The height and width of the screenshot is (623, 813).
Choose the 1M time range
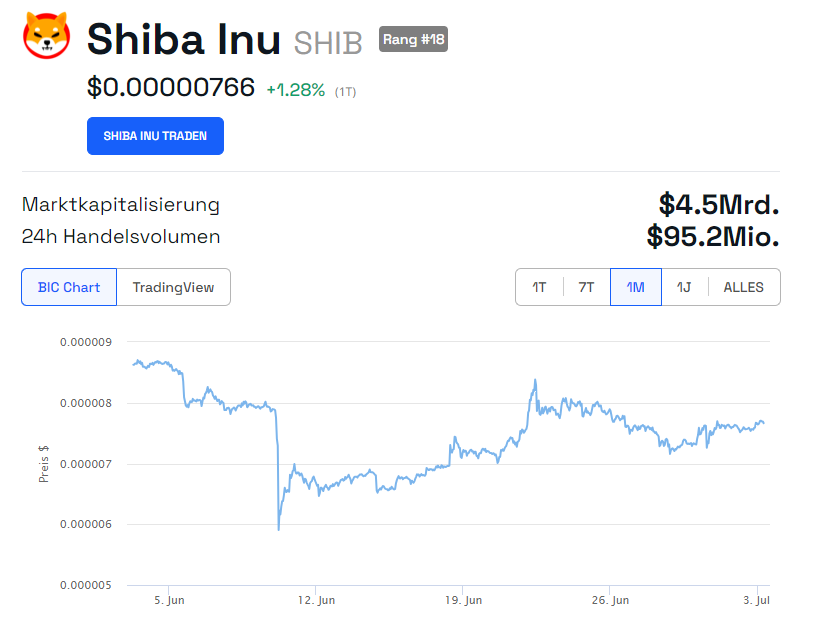635,287
